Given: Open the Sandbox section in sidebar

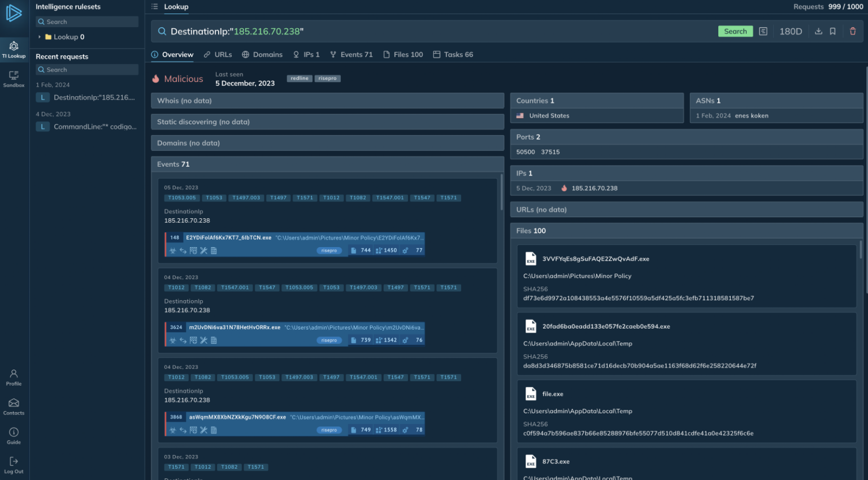Looking at the screenshot, I should click(14, 79).
